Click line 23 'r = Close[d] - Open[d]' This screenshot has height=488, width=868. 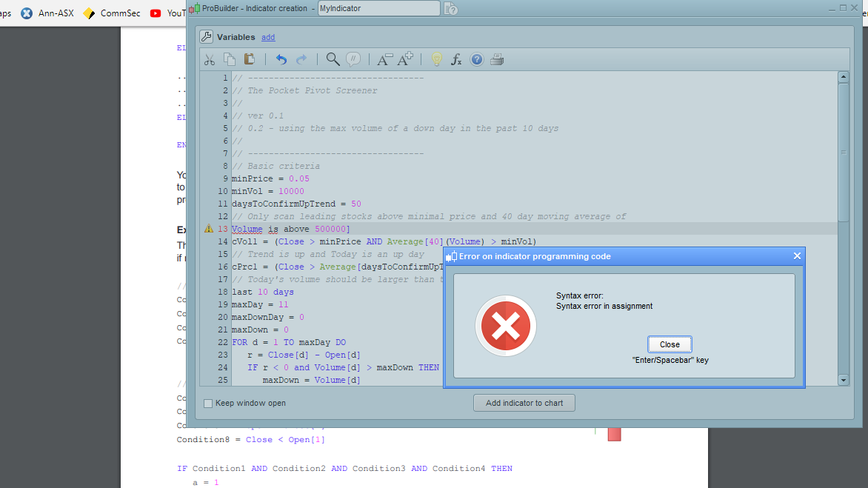304,355
